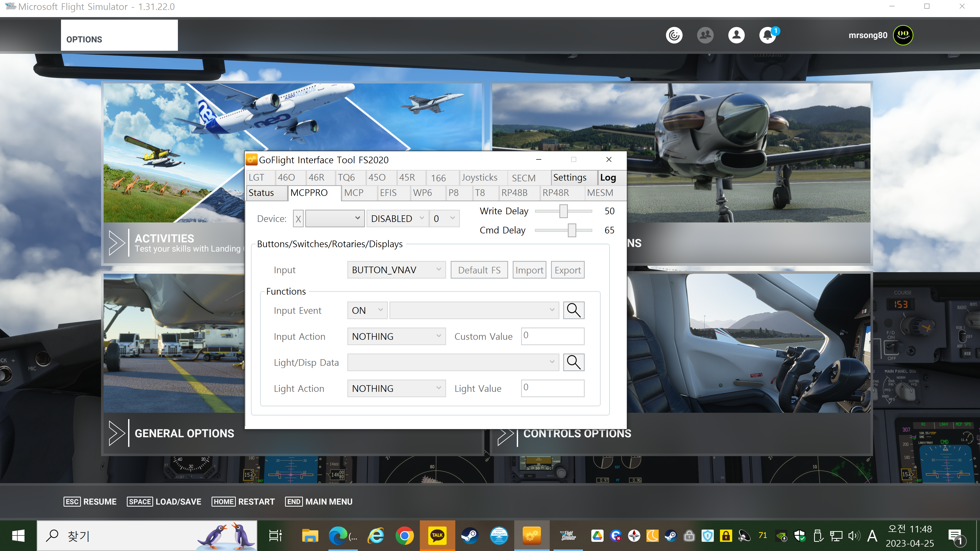Open the Windows Start menu
The width and height of the screenshot is (980, 551).
(x=18, y=536)
